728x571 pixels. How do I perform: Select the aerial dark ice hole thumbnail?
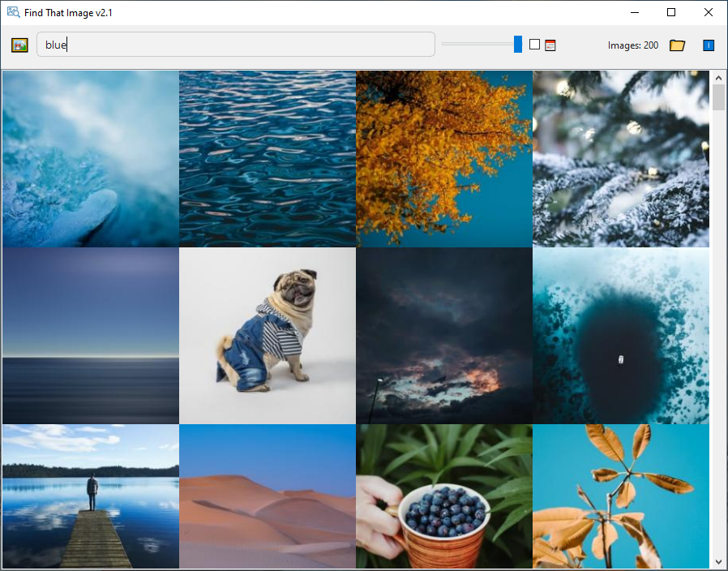pyautogui.click(x=621, y=336)
